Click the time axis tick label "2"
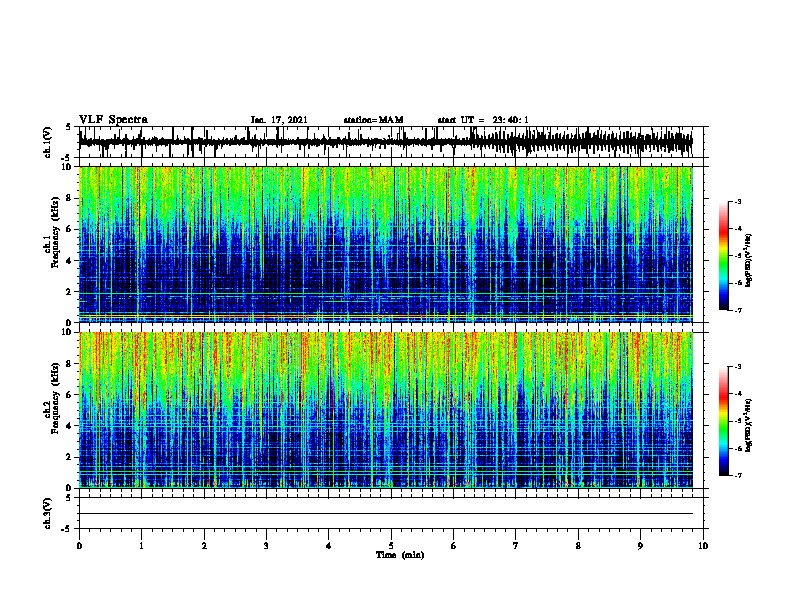 [204, 546]
